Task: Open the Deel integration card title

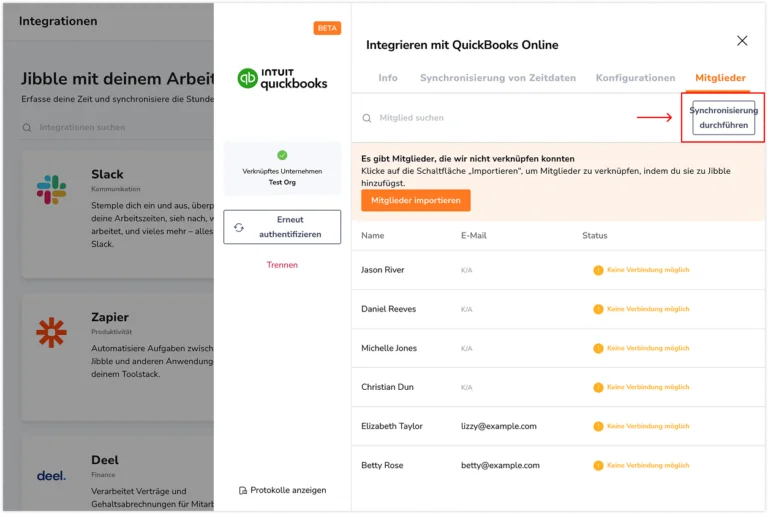Action: (105, 460)
